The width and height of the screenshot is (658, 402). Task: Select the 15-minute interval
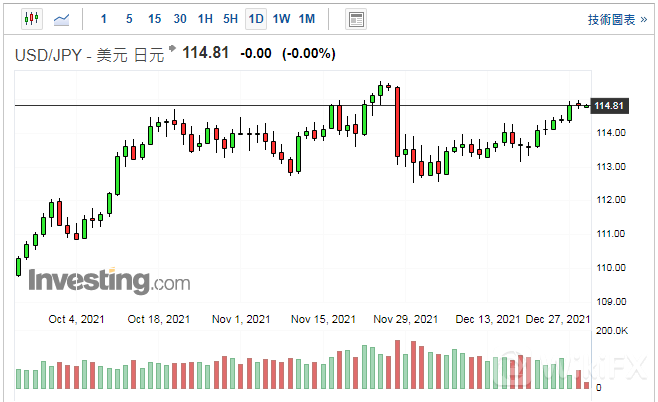click(x=154, y=19)
